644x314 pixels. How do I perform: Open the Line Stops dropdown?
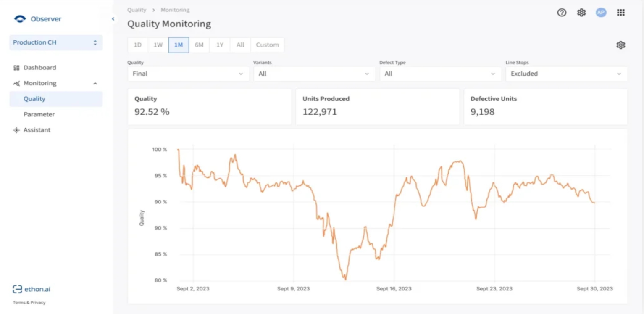[x=566, y=74]
